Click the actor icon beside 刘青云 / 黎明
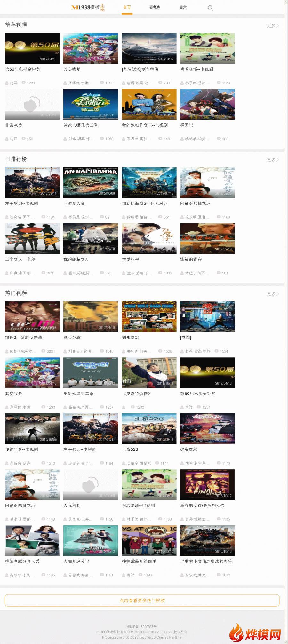Viewport: 288px width, 644px height. click(x=65, y=351)
